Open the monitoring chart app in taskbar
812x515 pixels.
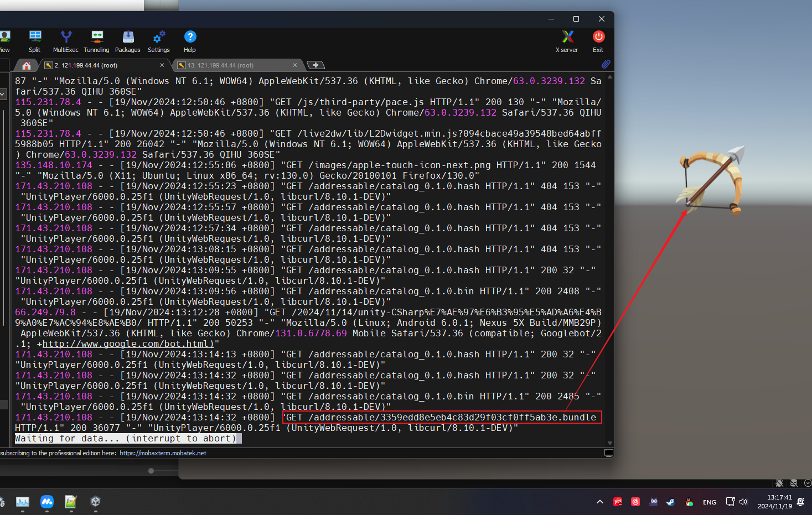click(x=23, y=502)
